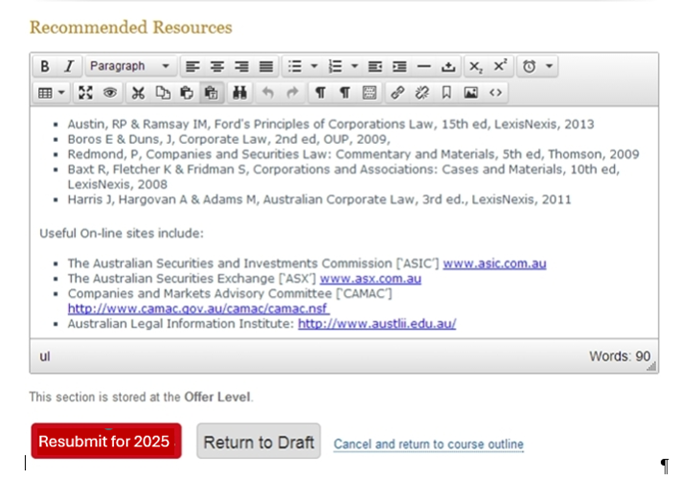The height and width of the screenshot is (480, 680).
Task: Click the Return to Draft button
Action: [258, 441]
